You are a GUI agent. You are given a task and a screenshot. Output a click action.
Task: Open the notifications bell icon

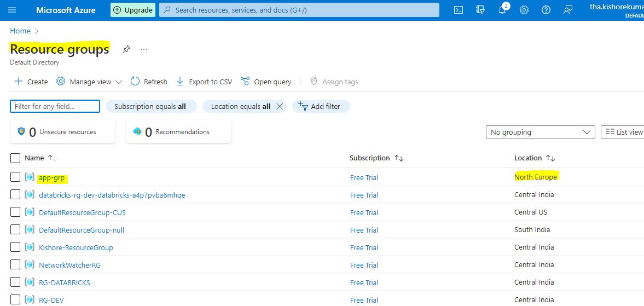click(x=502, y=10)
